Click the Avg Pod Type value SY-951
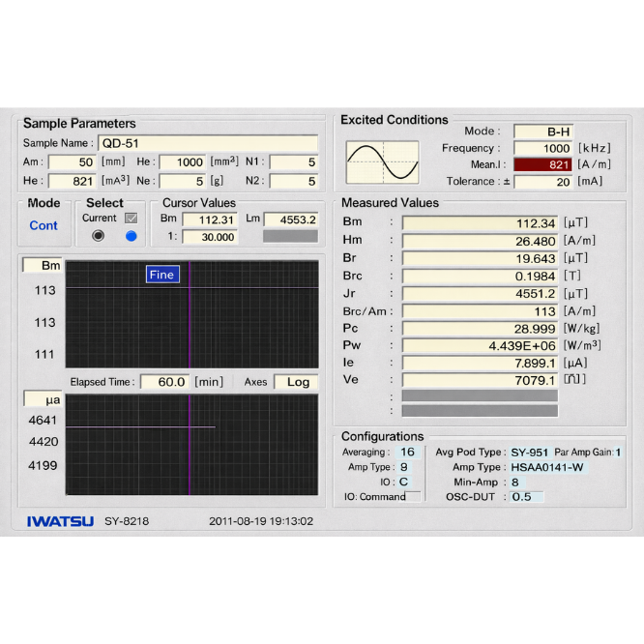Viewport: 644px width, 644px height. [x=529, y=453]
